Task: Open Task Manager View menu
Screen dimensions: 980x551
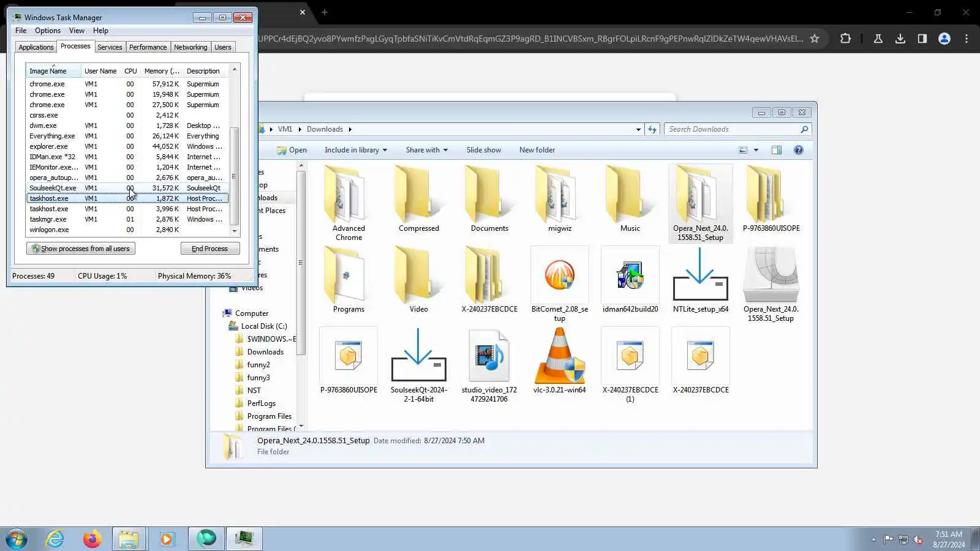Action: (x=77, y=31)
